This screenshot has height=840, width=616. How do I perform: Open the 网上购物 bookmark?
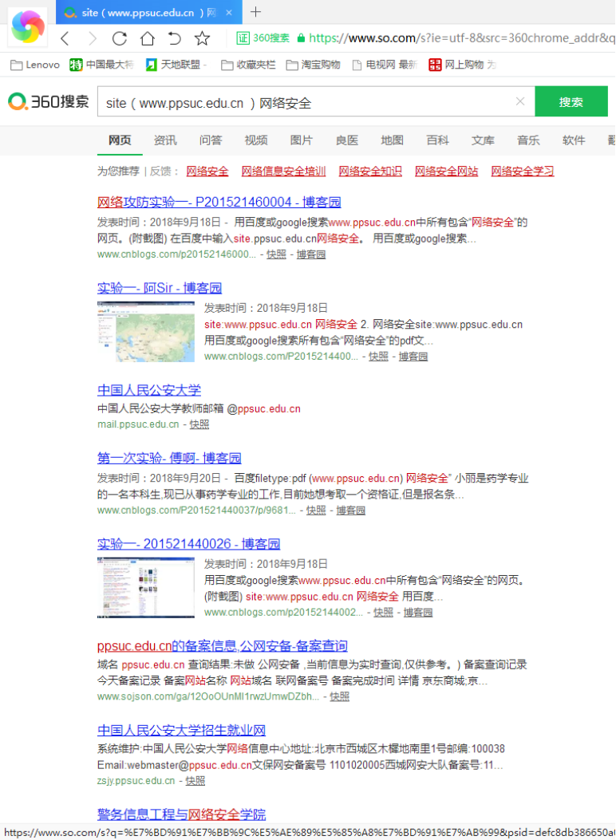[463, 65]
